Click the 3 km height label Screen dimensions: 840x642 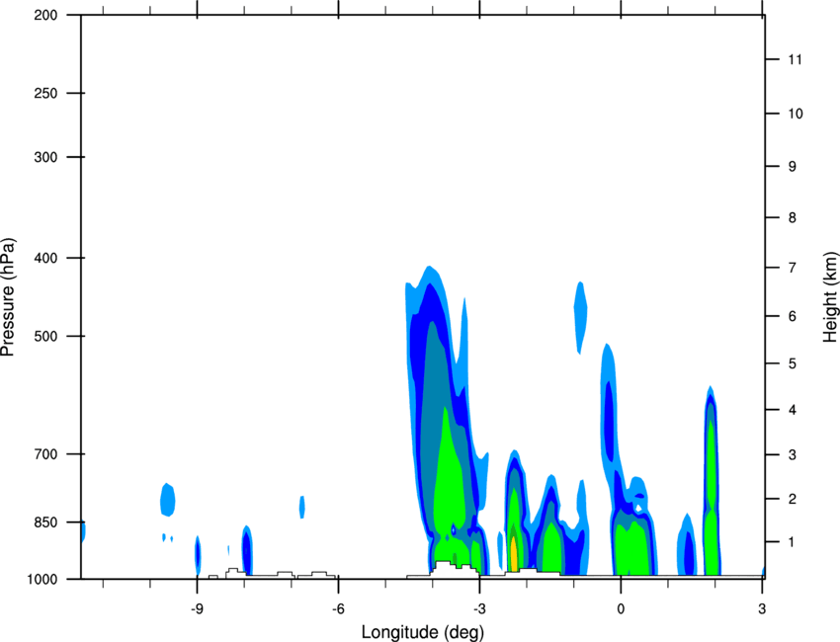793,455
